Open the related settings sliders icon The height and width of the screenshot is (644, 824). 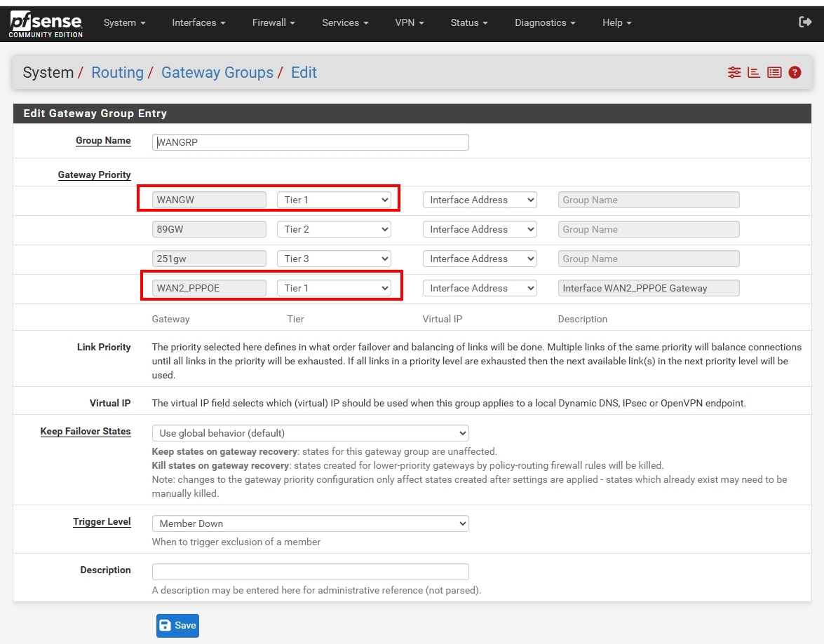point(734,72)
